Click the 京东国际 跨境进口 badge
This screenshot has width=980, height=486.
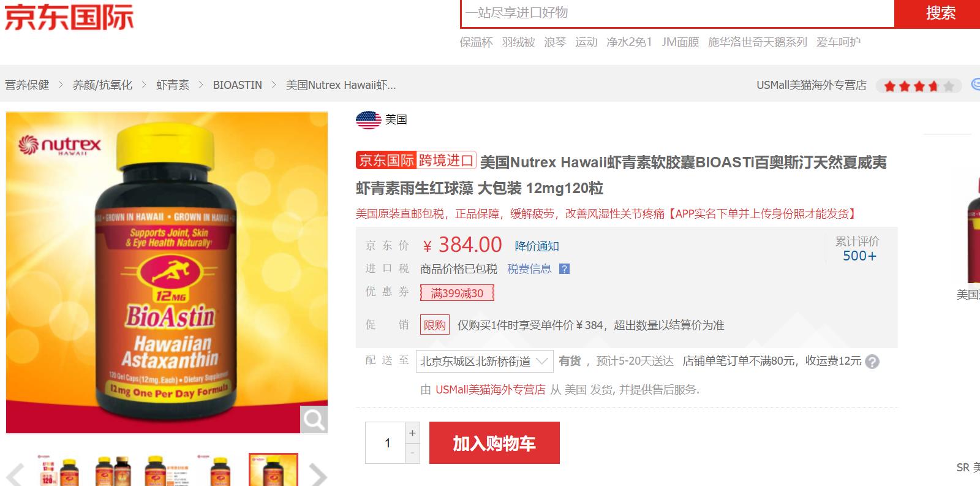pyautogui.click(x=416, y=161)
